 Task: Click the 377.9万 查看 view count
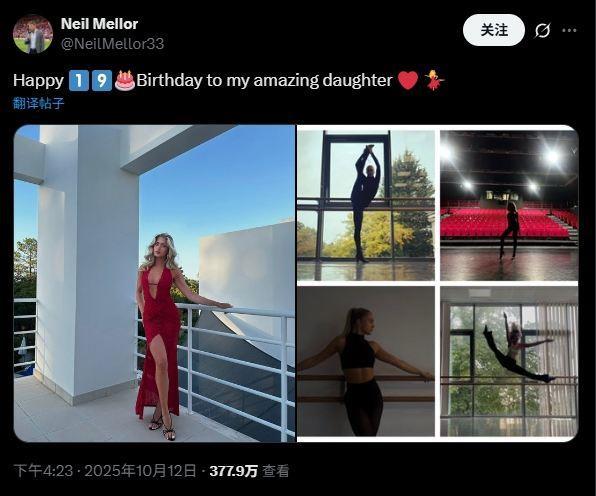click(249, 471)
